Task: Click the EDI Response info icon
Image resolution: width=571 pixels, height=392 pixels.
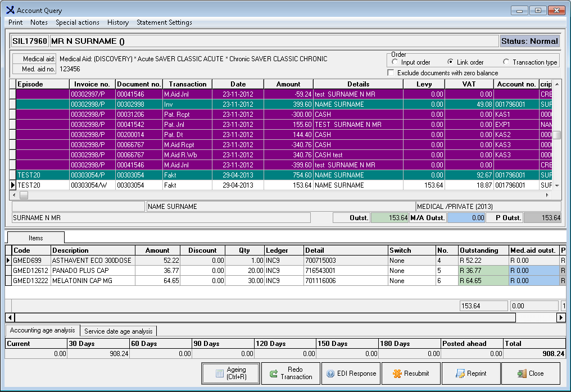Action: [x=330, y=373]
